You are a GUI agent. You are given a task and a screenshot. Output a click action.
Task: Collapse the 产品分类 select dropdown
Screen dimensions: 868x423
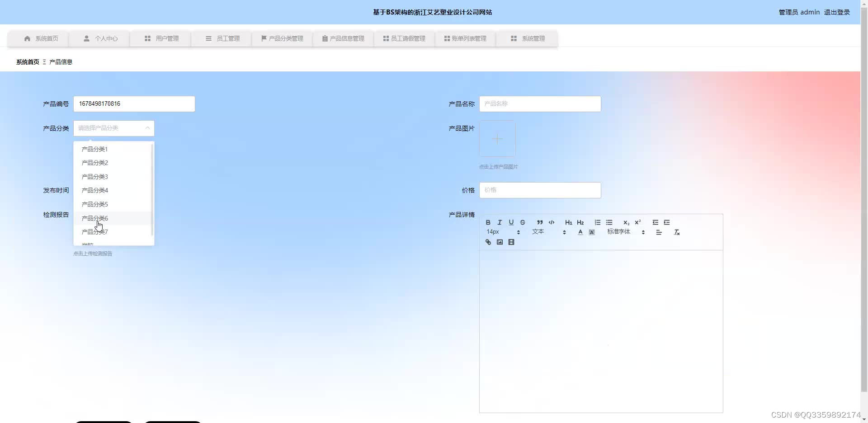(x=114, y=128)
